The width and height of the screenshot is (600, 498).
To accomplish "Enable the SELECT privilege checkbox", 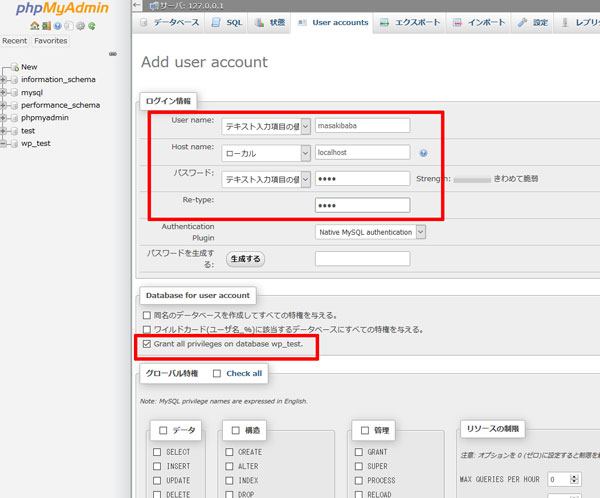I will coord(157,452).
